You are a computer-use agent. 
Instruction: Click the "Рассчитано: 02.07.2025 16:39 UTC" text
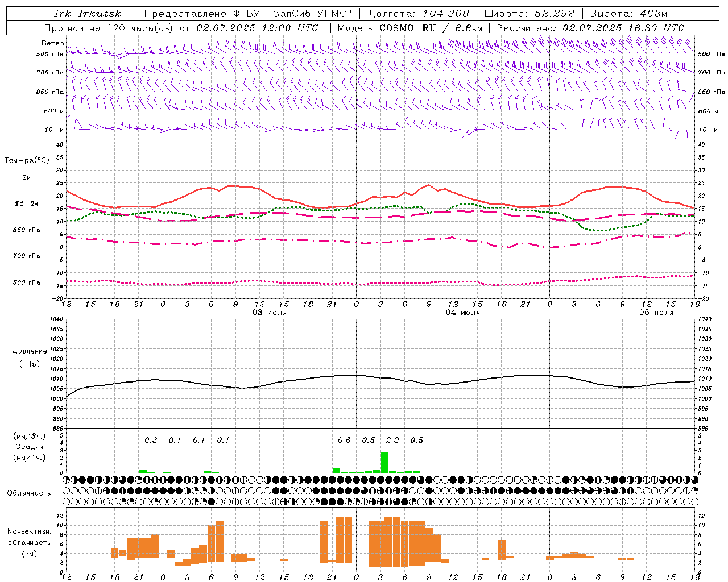[590, 28]
